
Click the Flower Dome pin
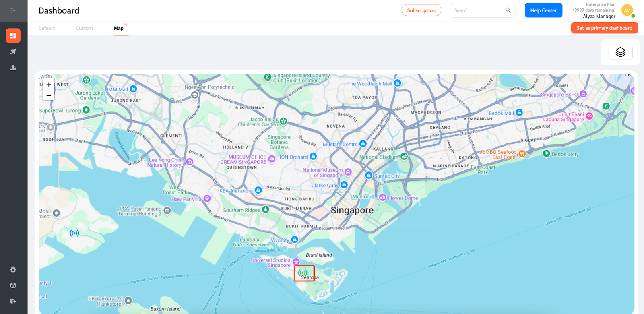tap(382, 198)
